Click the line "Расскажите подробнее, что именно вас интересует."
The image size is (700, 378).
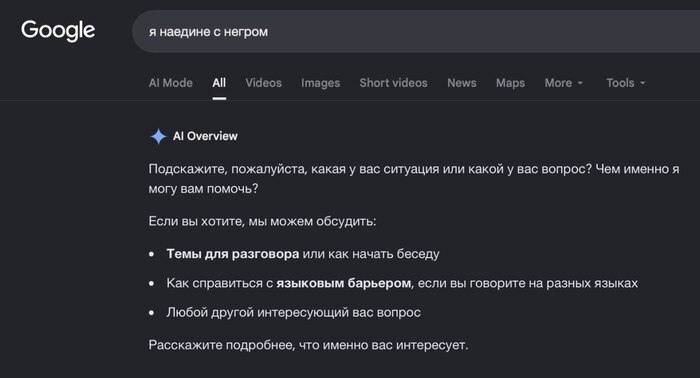tap(308, 345)
